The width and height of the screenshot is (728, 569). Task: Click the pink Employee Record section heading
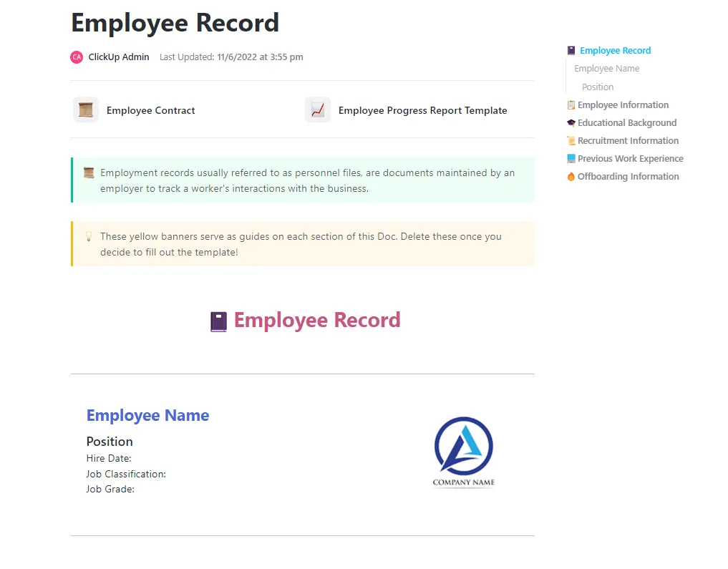(x=317, y=320)
